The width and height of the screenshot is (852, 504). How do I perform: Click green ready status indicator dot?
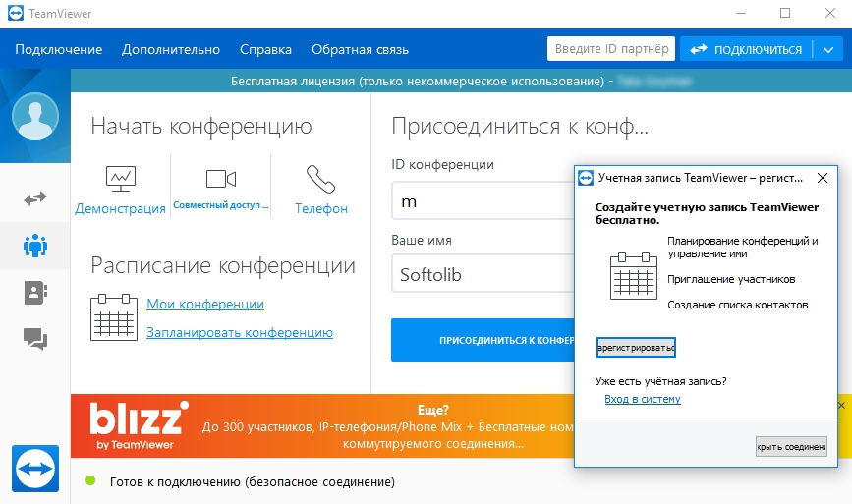click(90, 480)
